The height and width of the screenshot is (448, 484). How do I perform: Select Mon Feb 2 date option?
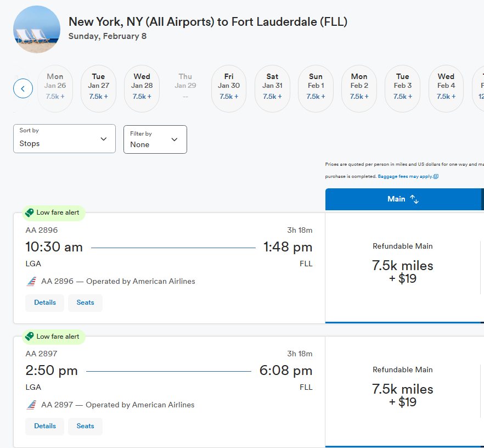tap(359, 88)
